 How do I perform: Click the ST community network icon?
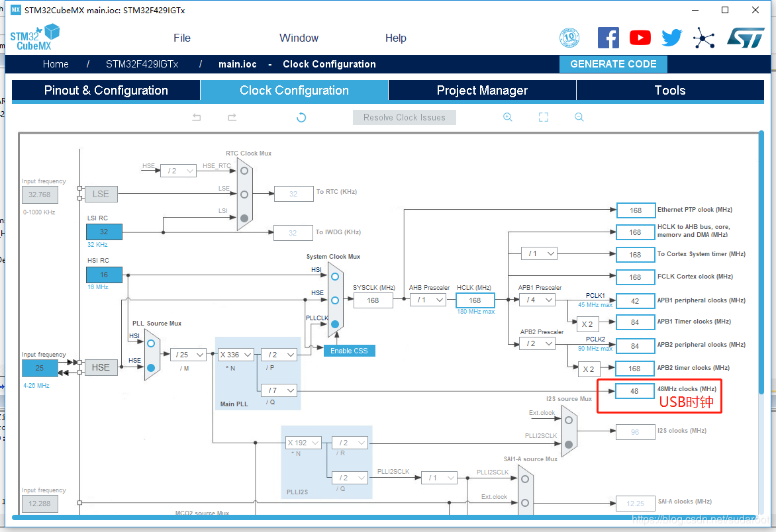pos(704,38)
